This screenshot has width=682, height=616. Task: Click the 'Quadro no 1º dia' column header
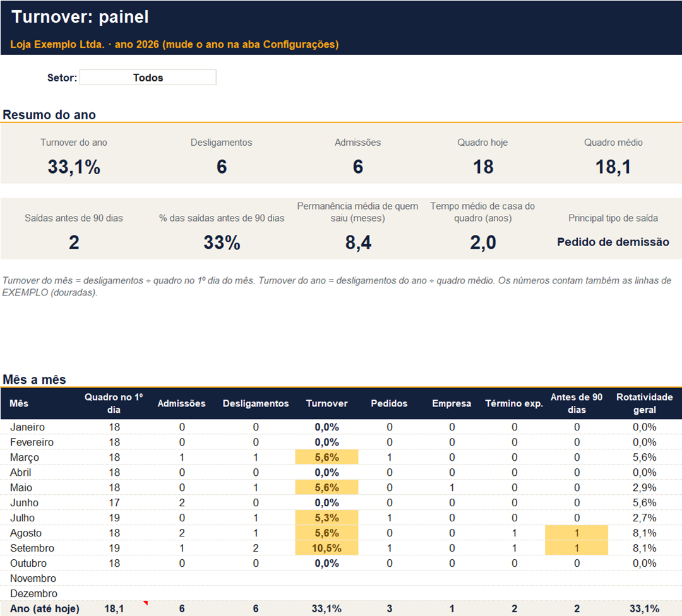tap(114, 403)
